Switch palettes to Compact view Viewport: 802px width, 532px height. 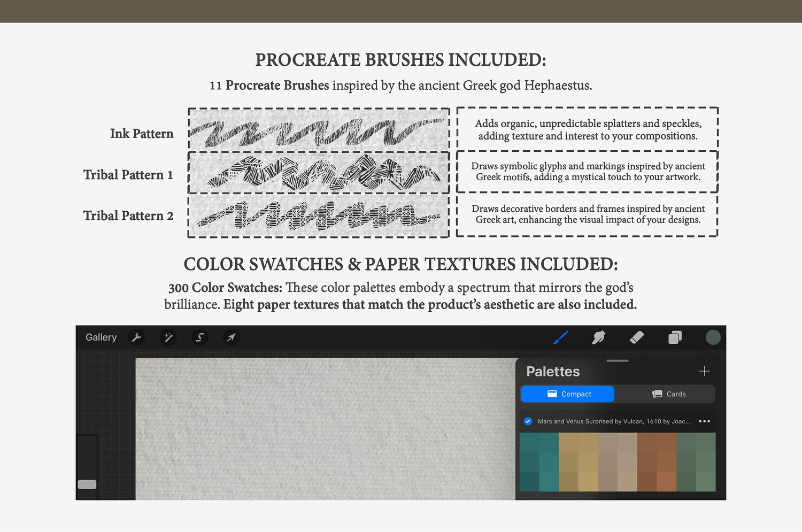(x=567, y=394)
